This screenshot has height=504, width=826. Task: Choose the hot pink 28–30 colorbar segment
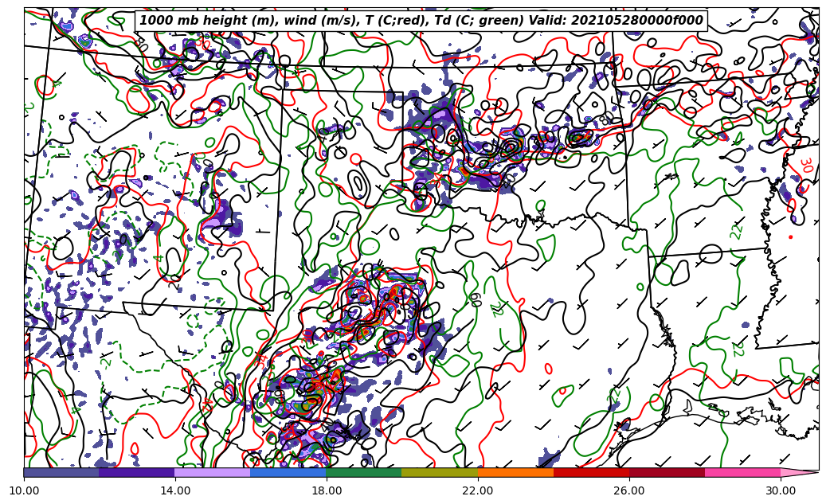coord(742,473)
